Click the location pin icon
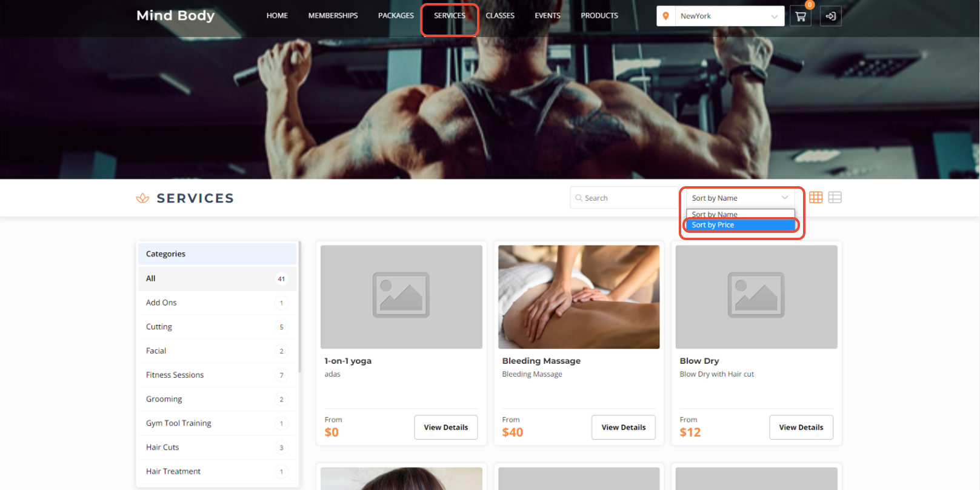This screenshot has height=490, width=980. (666, 16)
